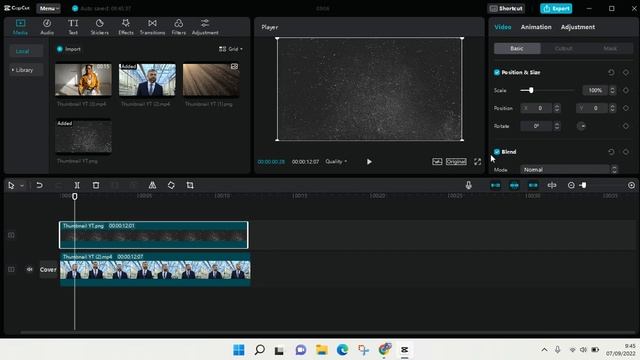
Task: Click the Import button
Action: click(x=69, y=49)
